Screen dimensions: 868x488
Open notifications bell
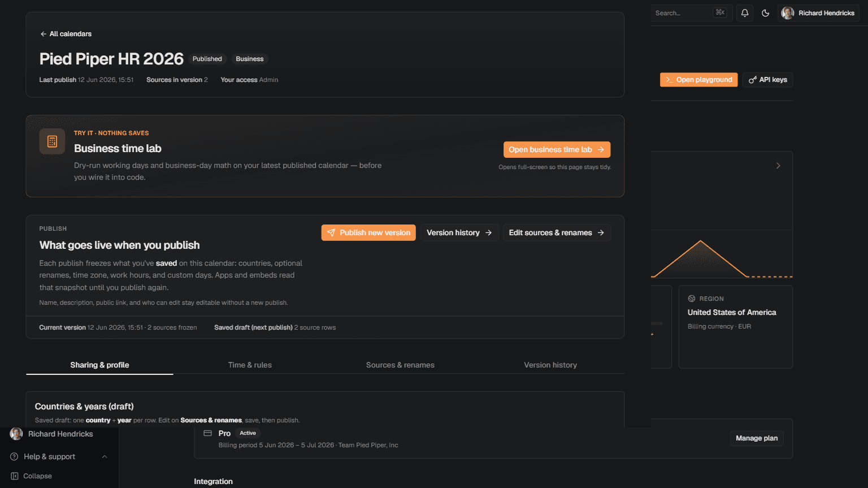coord(745,13)
